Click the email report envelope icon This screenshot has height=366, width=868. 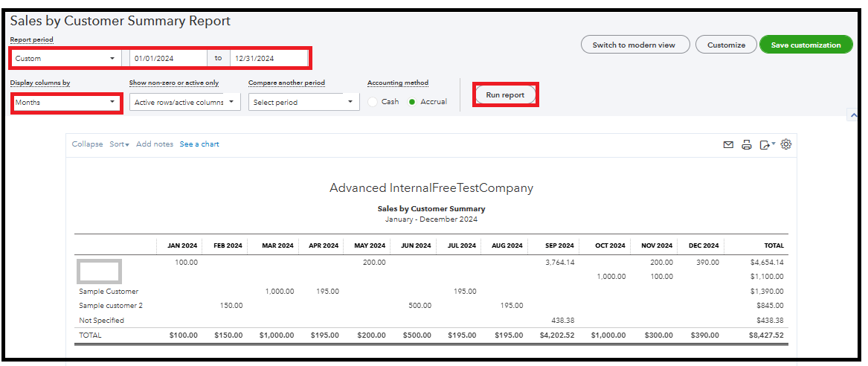tap(728, 145)
